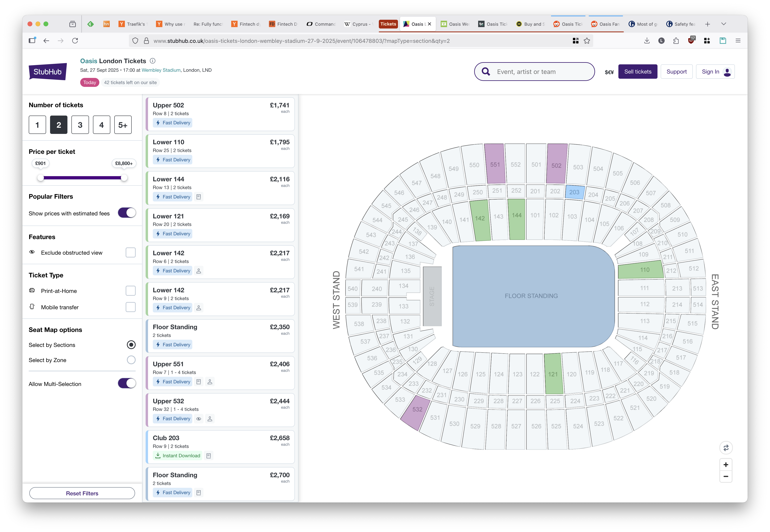Screen dimensions: 770x532
Task: Open the browser downloads icon
Action: coord(647,41)
